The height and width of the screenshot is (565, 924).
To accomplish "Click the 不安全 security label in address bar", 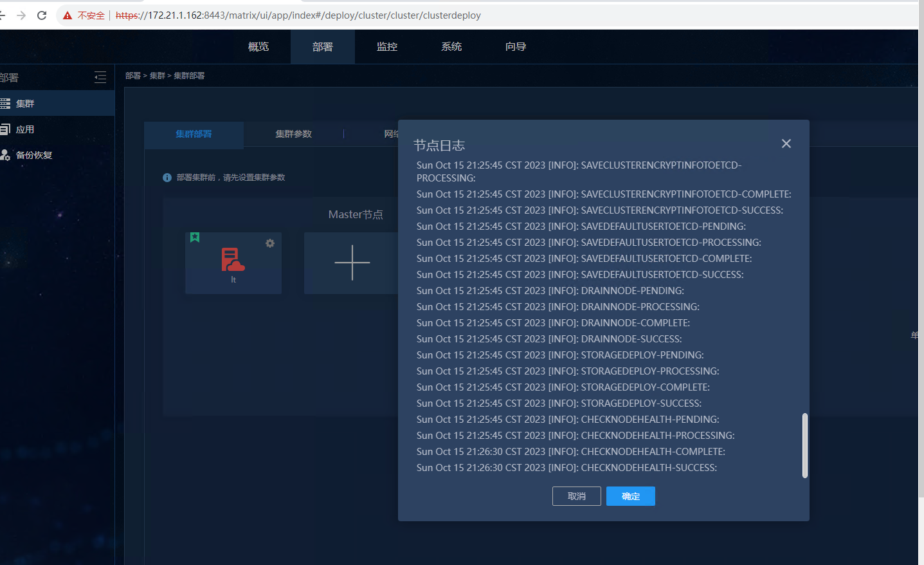I will click(x=91, y=15).
